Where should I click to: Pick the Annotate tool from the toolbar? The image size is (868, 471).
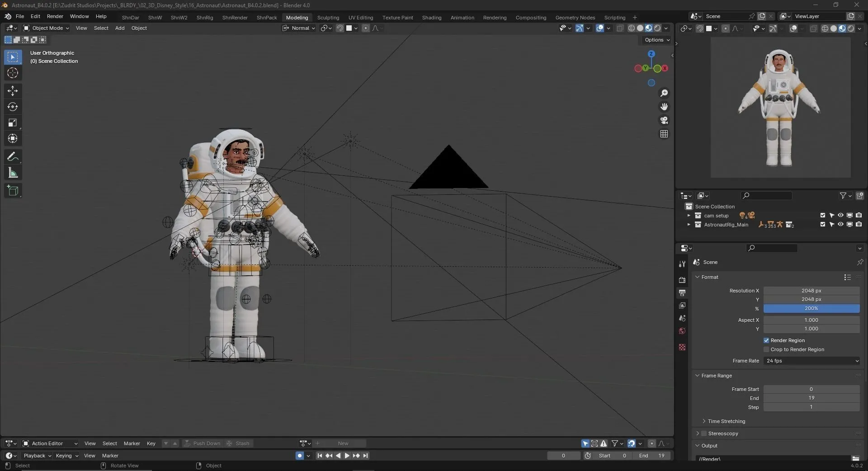(x=13, y=156)
